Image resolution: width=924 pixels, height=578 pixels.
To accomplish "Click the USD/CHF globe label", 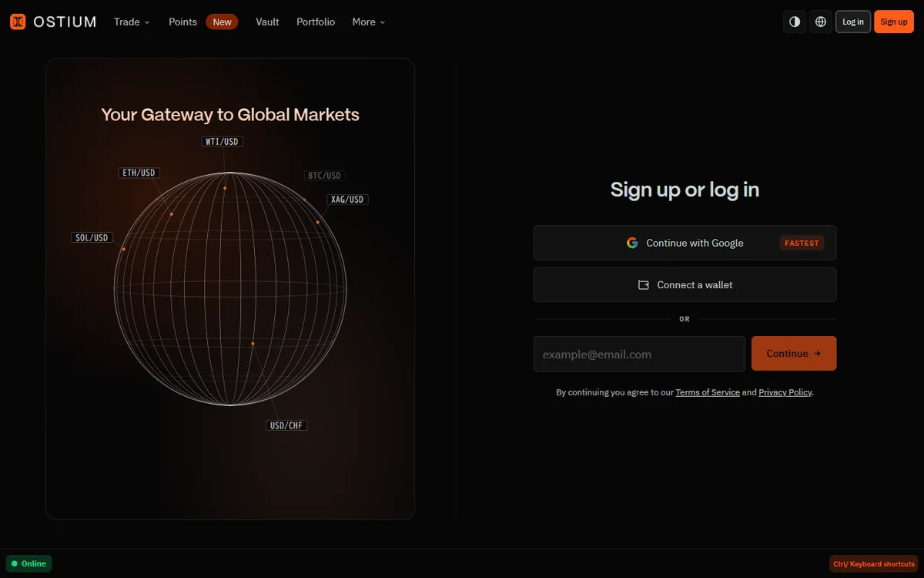I will [286, 425].
